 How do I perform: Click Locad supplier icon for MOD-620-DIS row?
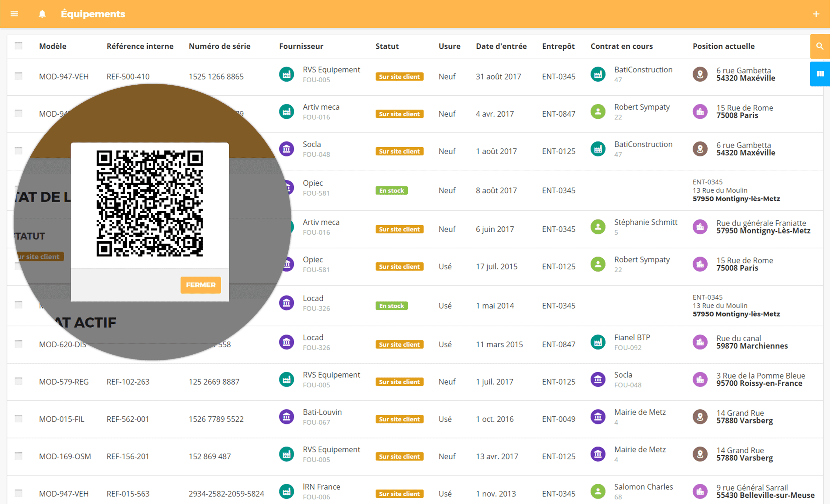[286, 342]
